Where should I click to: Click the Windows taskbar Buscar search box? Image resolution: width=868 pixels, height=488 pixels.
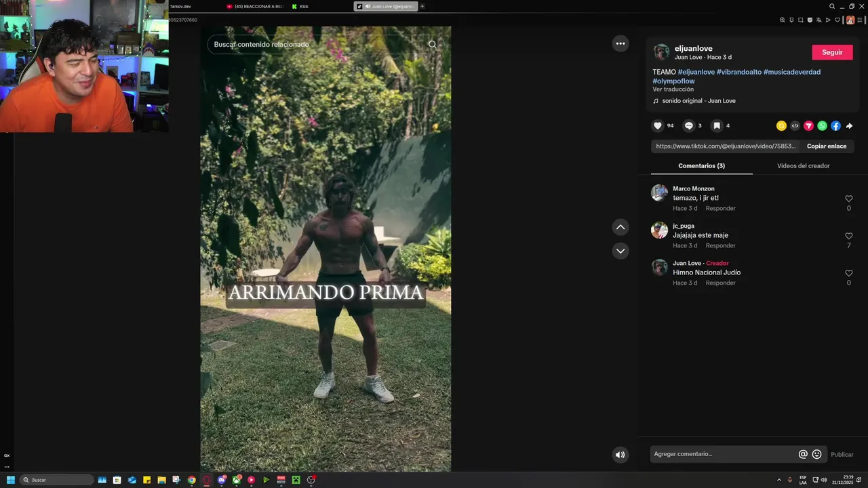[x=56, y=480]
